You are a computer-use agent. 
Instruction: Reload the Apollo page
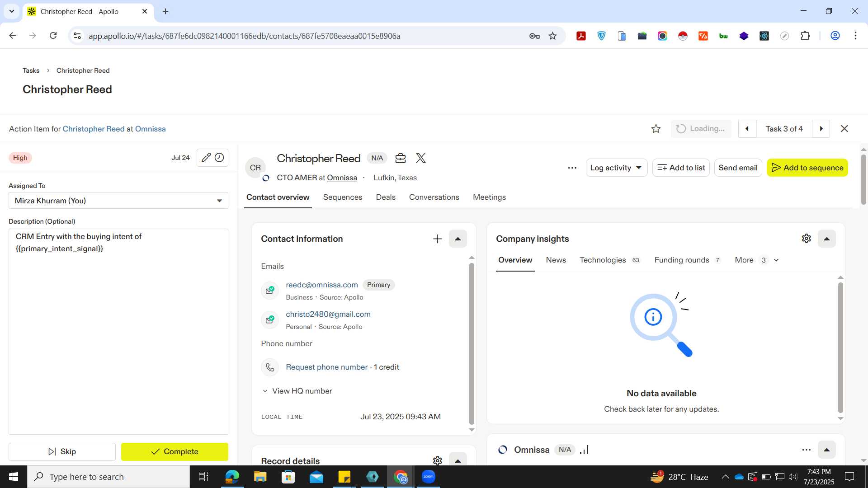(x=53, y=36)
